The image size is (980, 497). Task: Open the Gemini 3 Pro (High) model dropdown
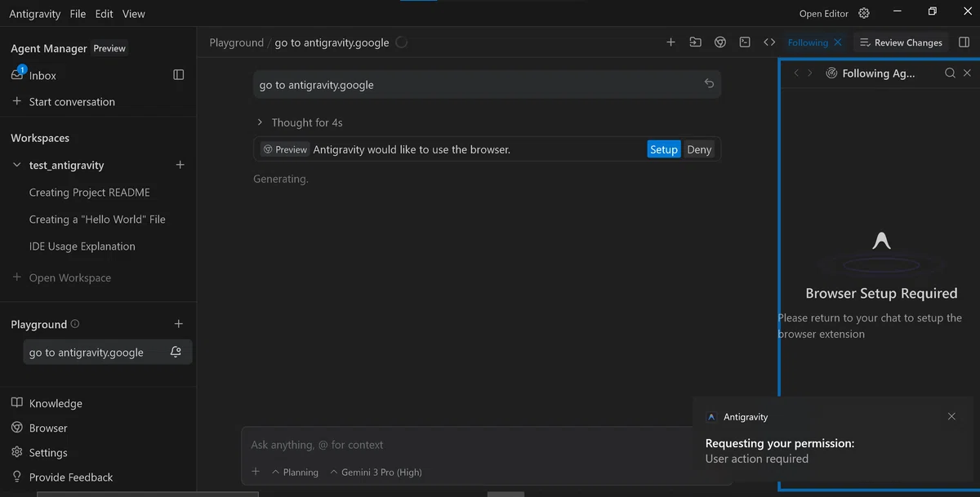[x=376, y=472]
